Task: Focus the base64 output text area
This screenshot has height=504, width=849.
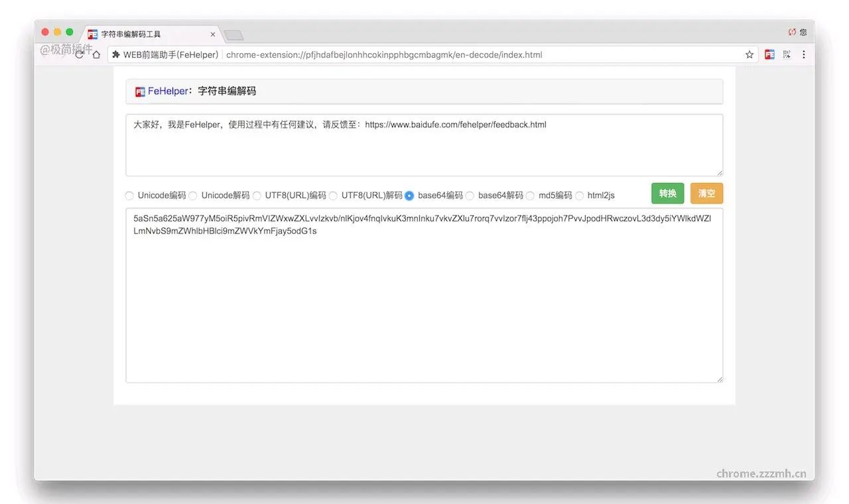Action: (424, 296)
